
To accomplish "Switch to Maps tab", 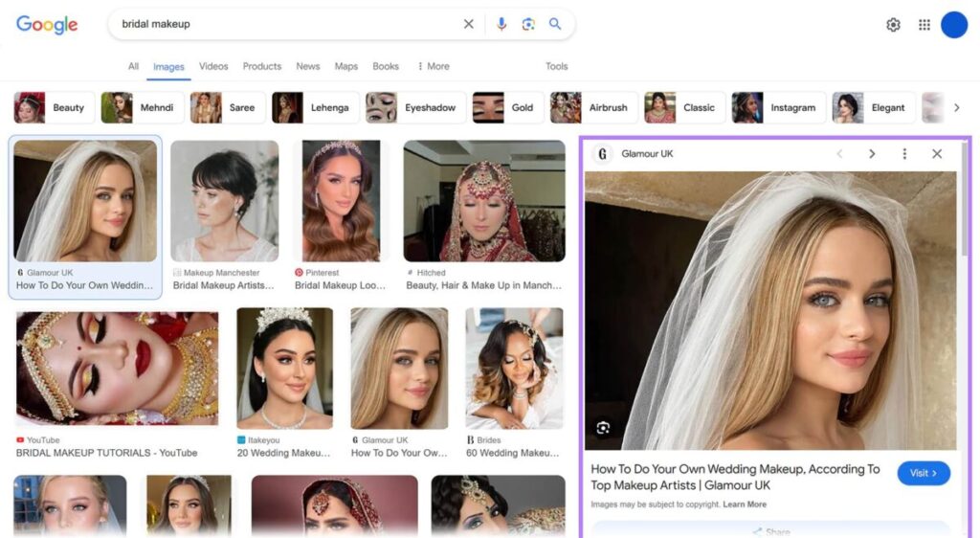I will pyautogui.click(x=346, y=66).
